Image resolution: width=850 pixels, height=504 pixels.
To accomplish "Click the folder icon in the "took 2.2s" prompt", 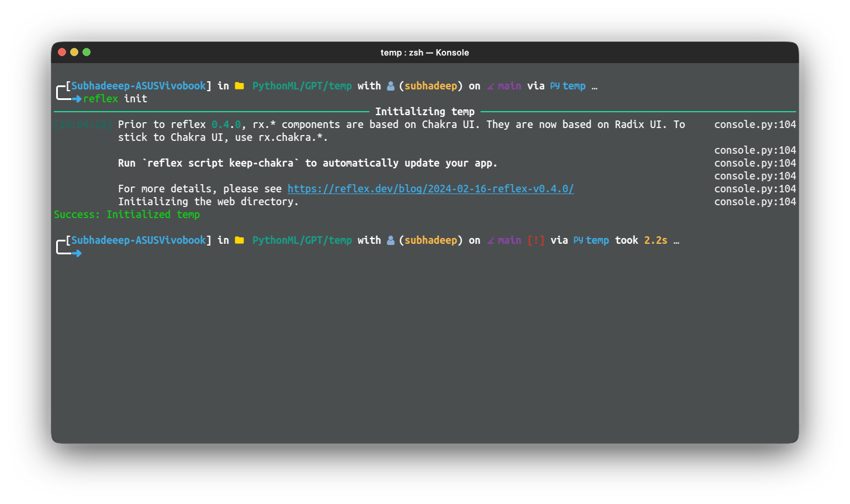I will [240, 240].
